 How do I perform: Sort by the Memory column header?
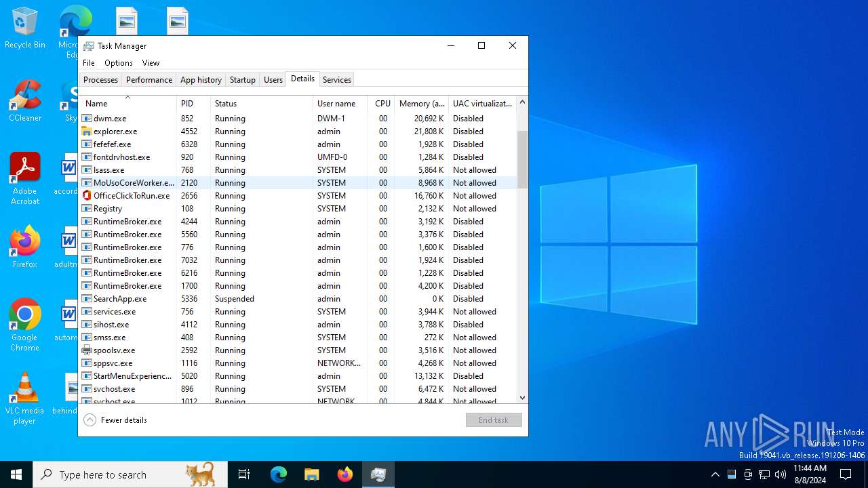422,104
